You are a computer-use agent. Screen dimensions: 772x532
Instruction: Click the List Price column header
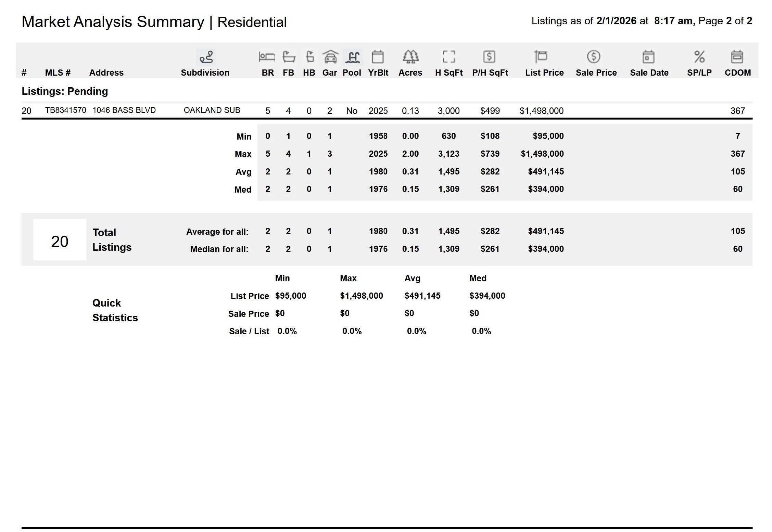click(544, 73)
